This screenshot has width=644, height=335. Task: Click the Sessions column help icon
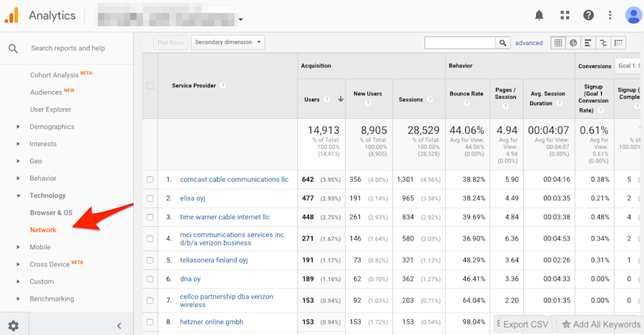[429, 99]
